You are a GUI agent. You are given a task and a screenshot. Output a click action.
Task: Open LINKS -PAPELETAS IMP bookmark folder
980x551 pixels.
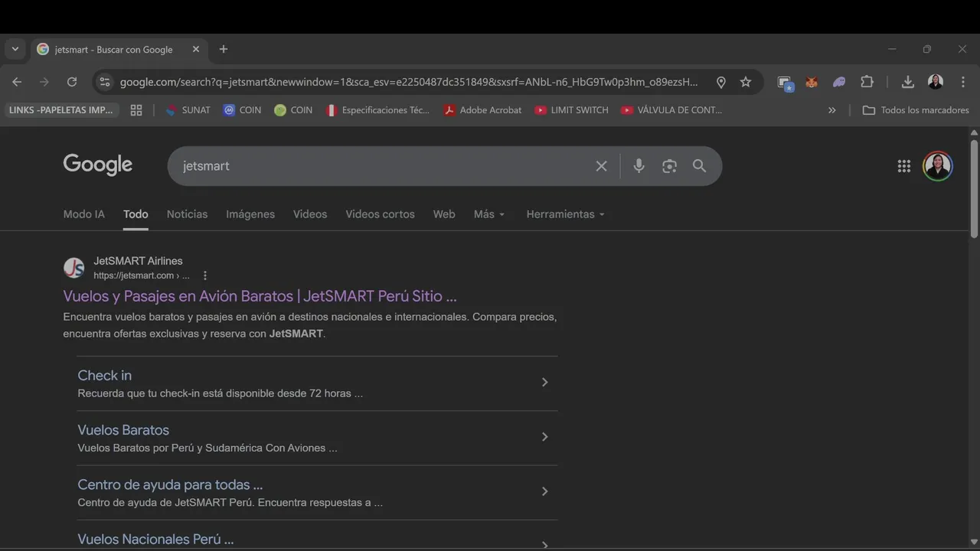61,110
